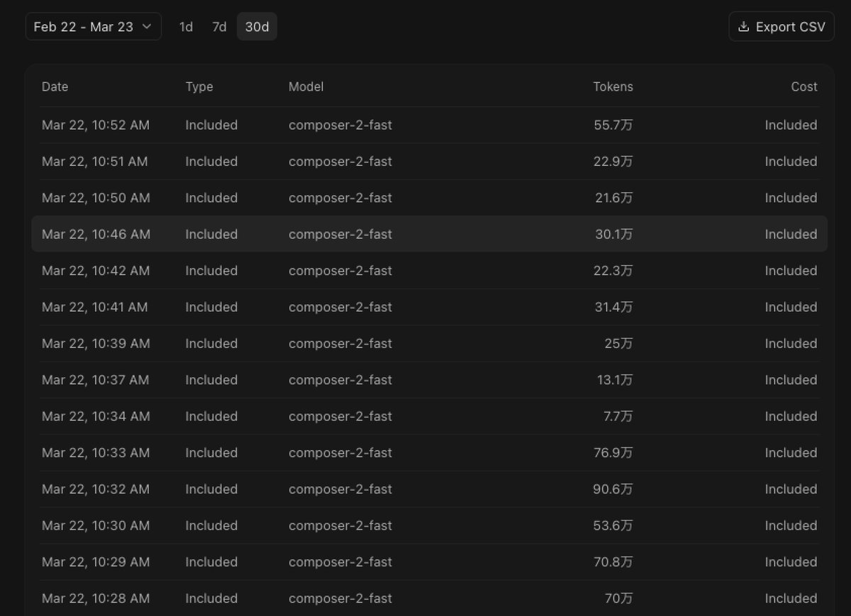Click the Mar 22, 10:41 AM date cell
The height and width of the screenshot is (616, 851).
[95, 307]
